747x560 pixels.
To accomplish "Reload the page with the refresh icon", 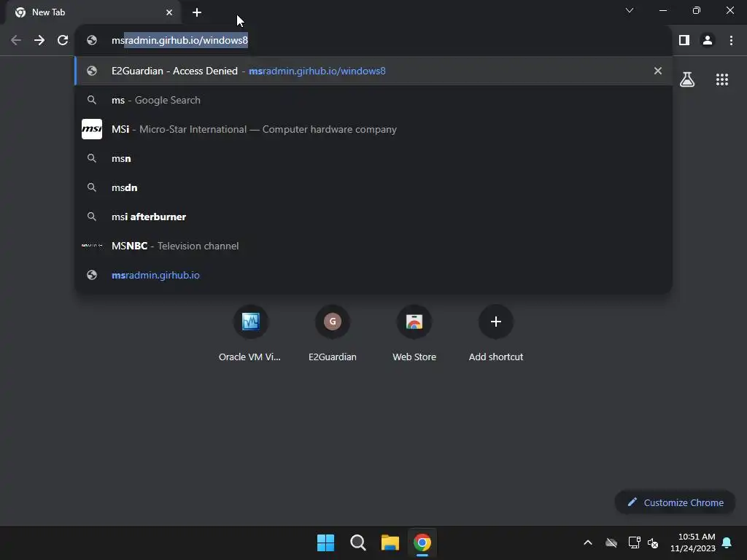I will pyautogui.click(x=63, y=41).
